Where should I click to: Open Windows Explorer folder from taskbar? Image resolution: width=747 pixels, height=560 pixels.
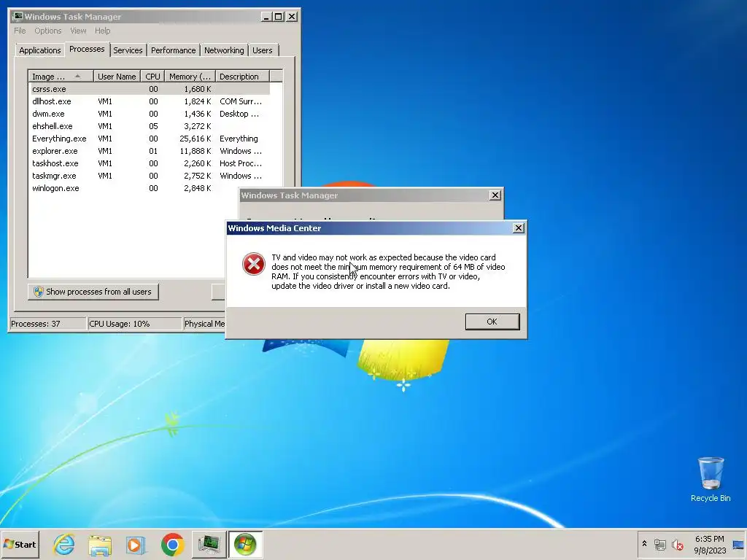pos(100,545)
